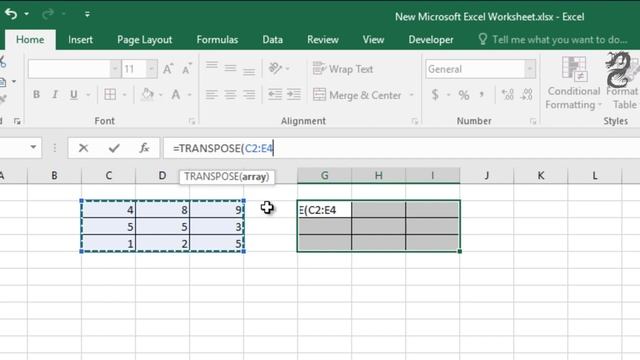Click Bottom Align icon

pyautogui.click(x=249, y=70)
